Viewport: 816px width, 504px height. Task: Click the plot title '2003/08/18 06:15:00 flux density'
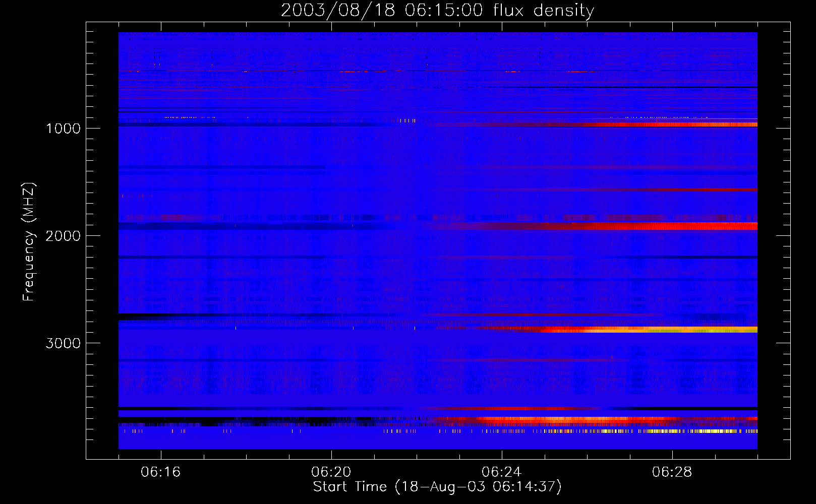(437, 10)
